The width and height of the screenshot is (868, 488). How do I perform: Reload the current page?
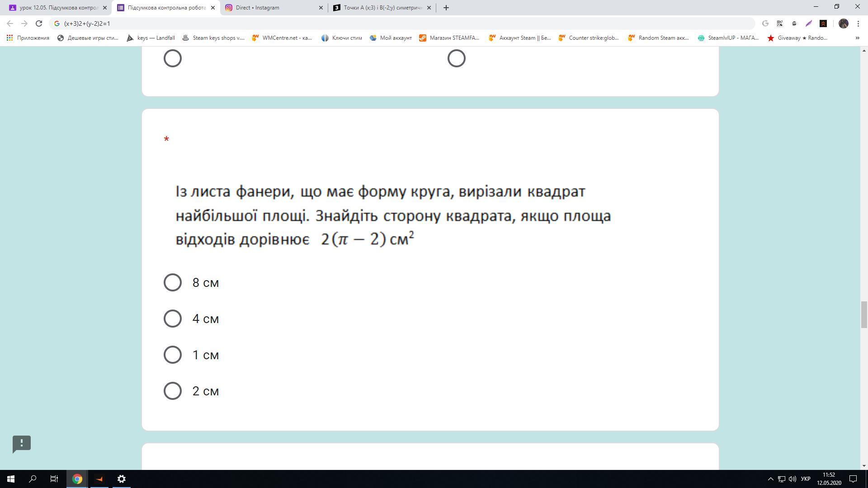39,23
